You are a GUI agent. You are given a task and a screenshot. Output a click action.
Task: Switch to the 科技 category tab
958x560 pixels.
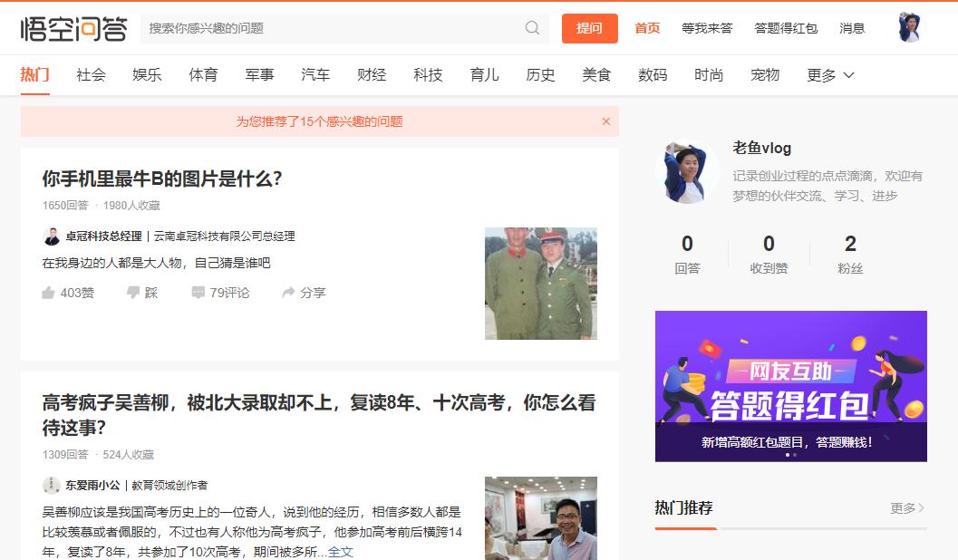[x=428, y=75]
